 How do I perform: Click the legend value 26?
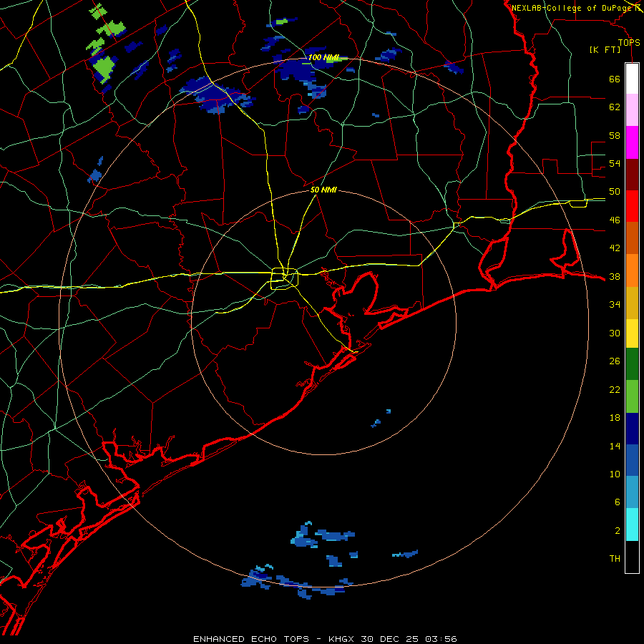615,361
